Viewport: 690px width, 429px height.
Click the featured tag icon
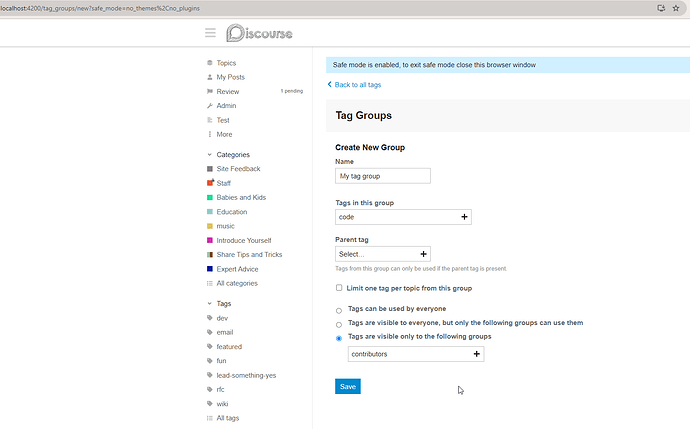pos(210,346)
